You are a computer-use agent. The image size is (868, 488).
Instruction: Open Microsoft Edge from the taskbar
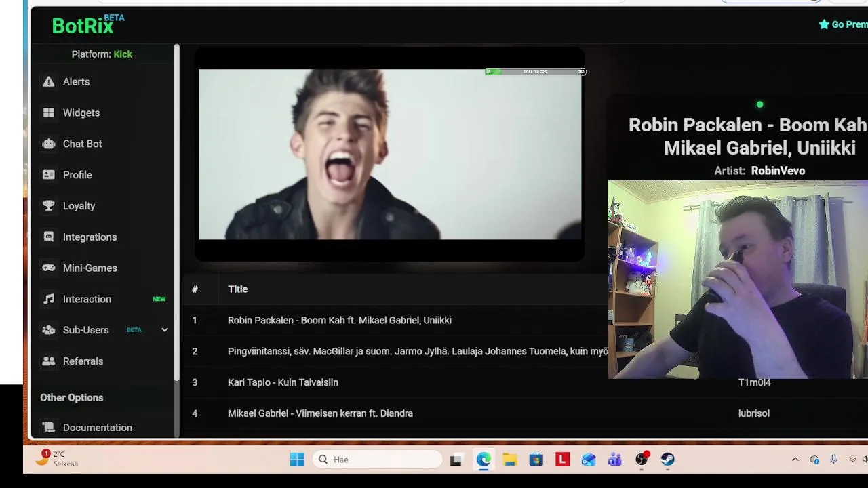[x=484, y=460]
